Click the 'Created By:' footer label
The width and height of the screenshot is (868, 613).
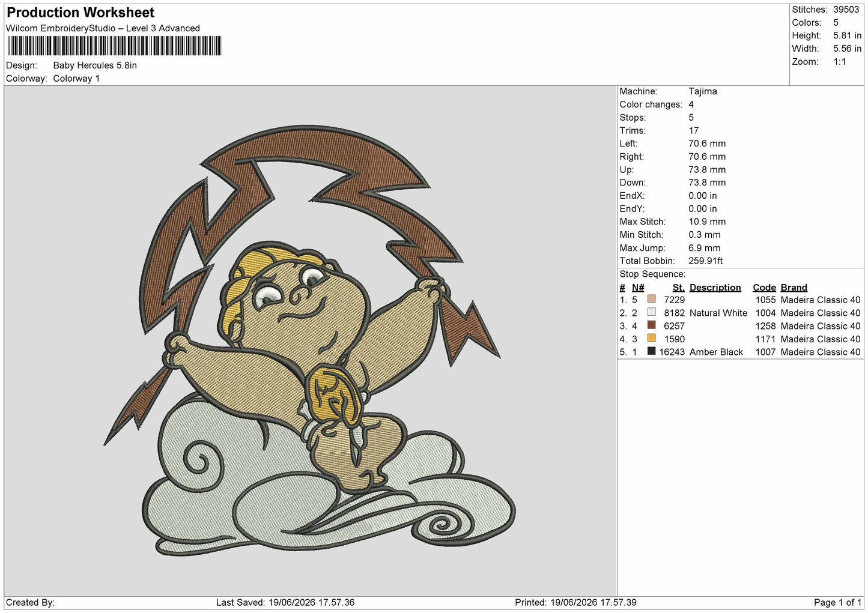(30, 602)
